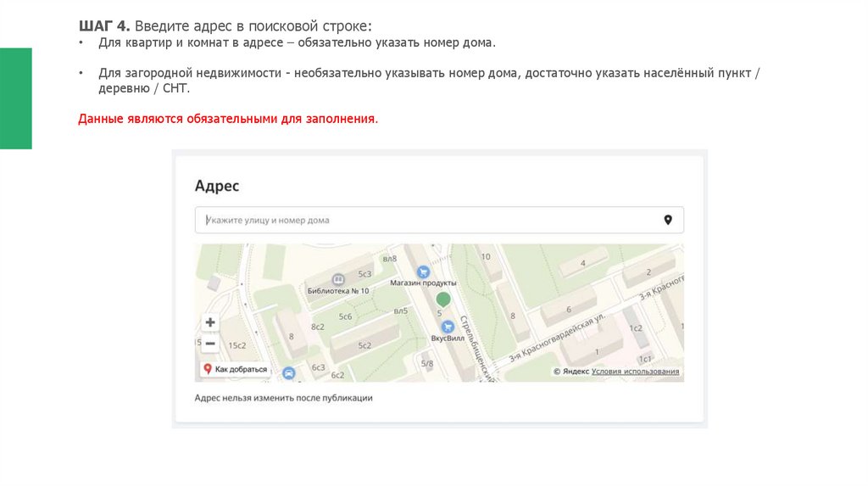Click building number 5с2 on map
This screenshot has width=868, height=487.
point(364,345)
